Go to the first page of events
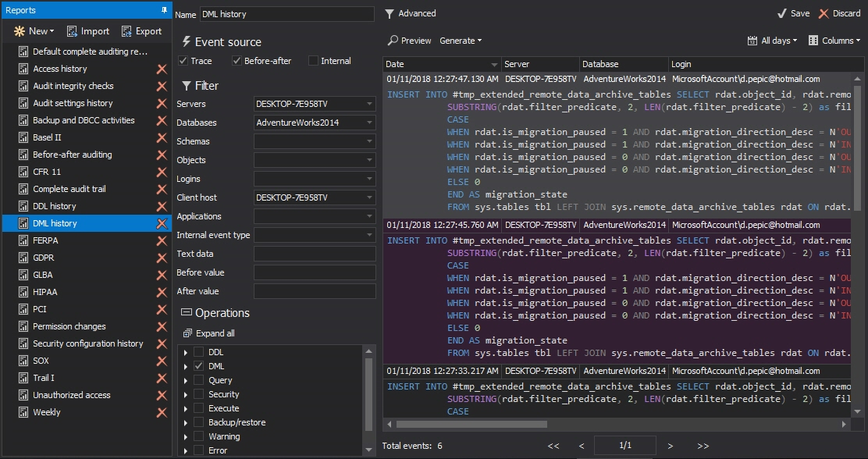The image size is (868, 459). pyautogui.click(x=553, y=446)
